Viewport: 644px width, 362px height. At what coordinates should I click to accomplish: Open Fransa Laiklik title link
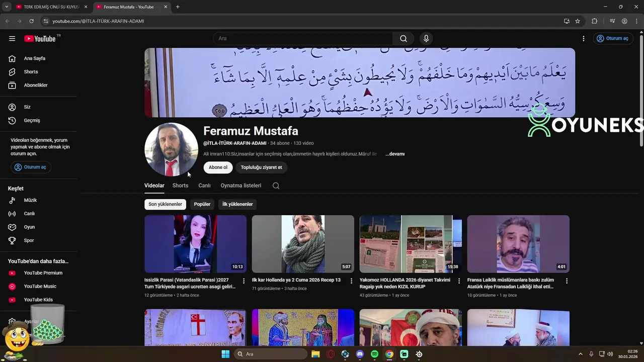point(511,284)
